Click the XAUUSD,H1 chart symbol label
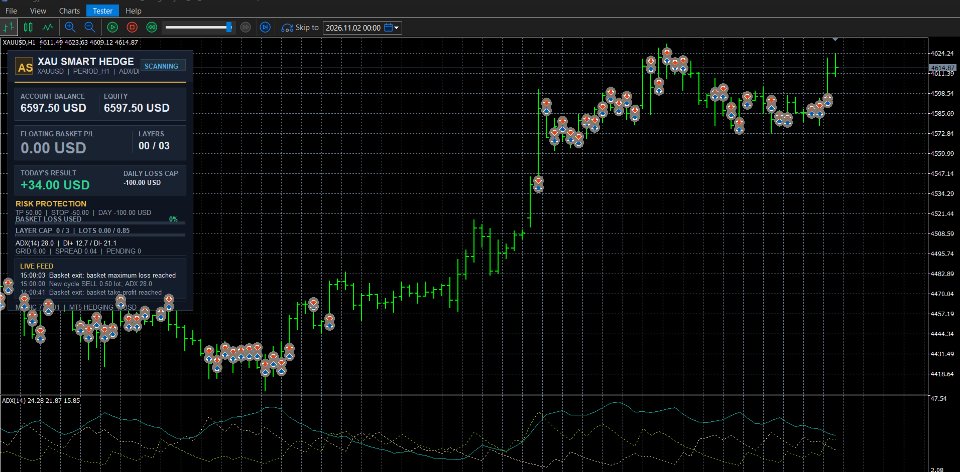 18,42
